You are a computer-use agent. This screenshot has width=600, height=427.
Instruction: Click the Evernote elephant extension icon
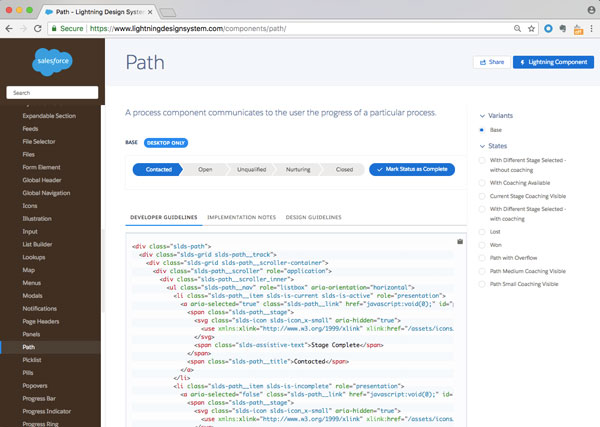click(563, 28)
